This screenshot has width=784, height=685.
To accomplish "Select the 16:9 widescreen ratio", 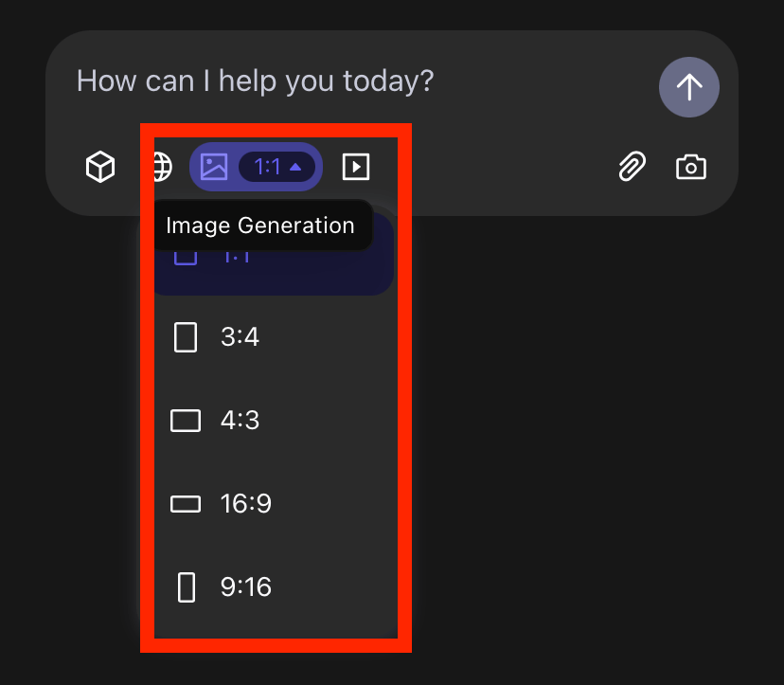I will pyautogui.click(x=245, y=503).
